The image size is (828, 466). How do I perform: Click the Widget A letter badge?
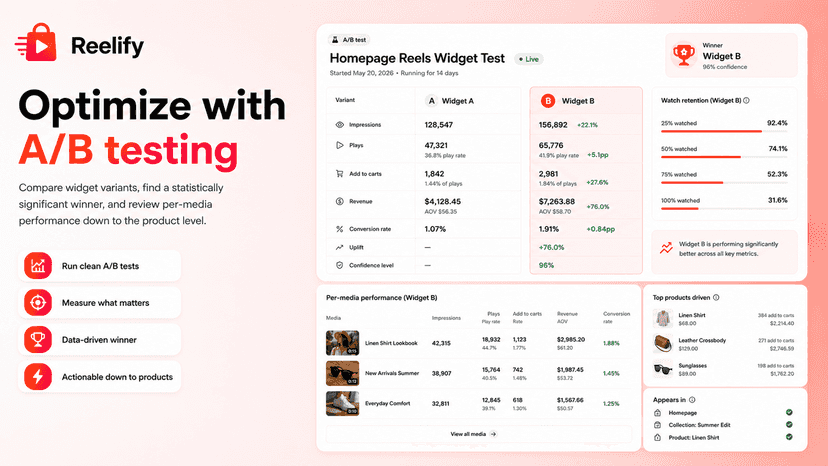[x=431, y=101]
